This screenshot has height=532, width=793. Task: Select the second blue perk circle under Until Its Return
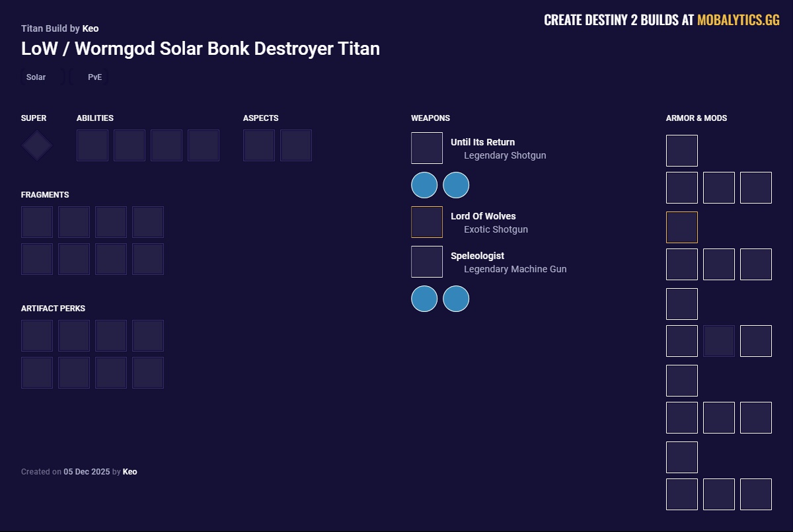[456, 185]
